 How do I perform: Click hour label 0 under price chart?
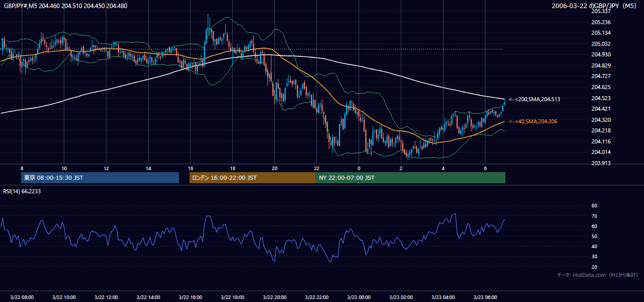(359, 168)
